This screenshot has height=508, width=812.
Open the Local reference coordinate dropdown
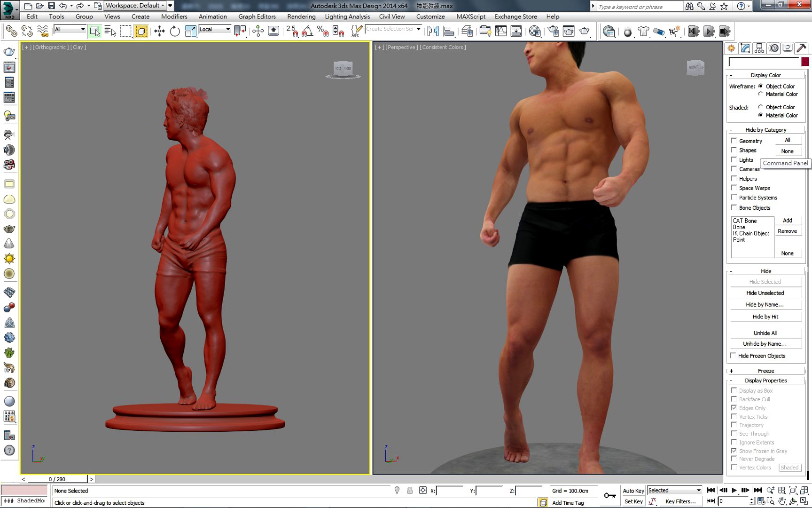215,29
